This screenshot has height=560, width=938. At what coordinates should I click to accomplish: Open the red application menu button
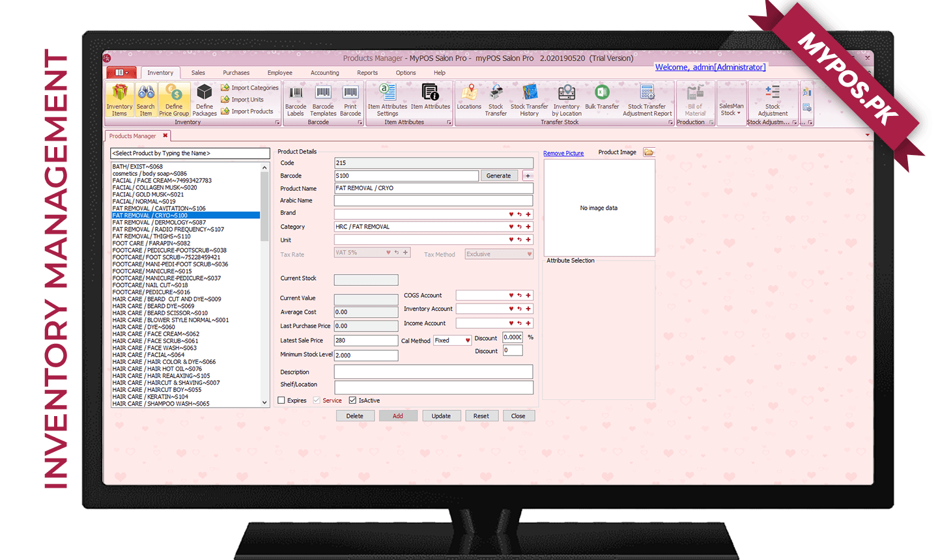pyautogui.click(x=122, y=72)
